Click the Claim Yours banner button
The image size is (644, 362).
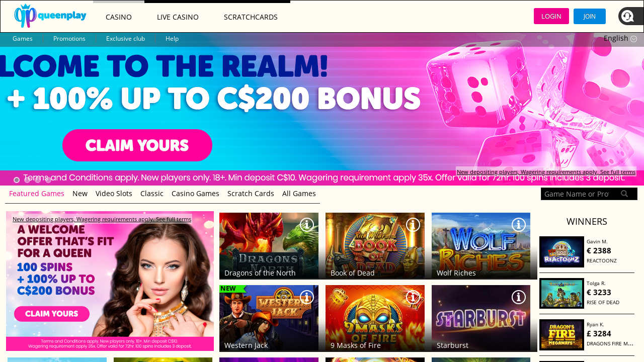[x=137, y=145]
